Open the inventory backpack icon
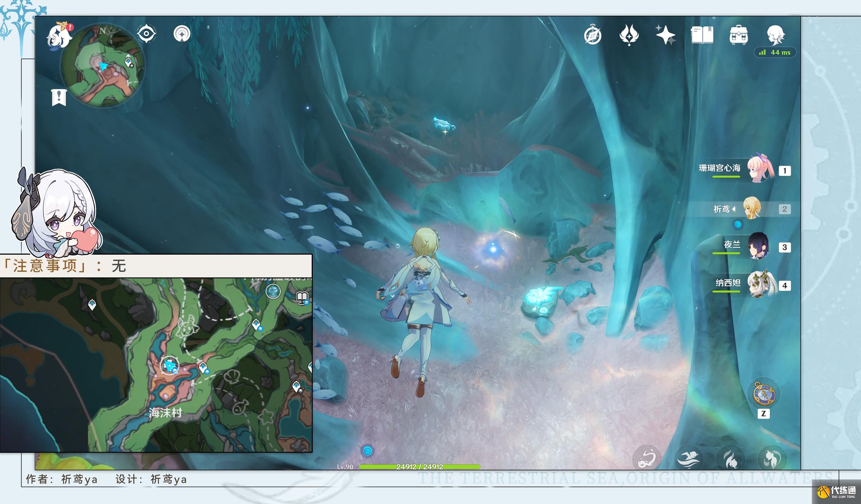 click(739, 35)
